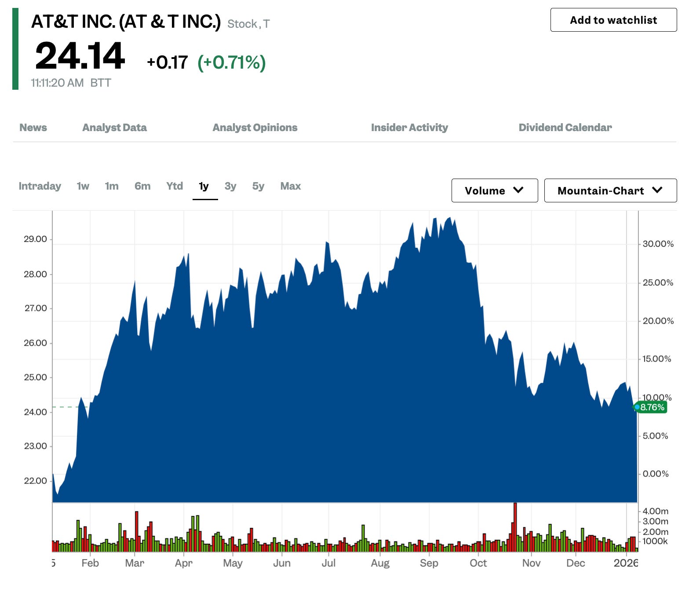Click the 1000k volume axis label
Image resolution: width=700 pixels, height=593 pixels.
[x=655, y=541]
